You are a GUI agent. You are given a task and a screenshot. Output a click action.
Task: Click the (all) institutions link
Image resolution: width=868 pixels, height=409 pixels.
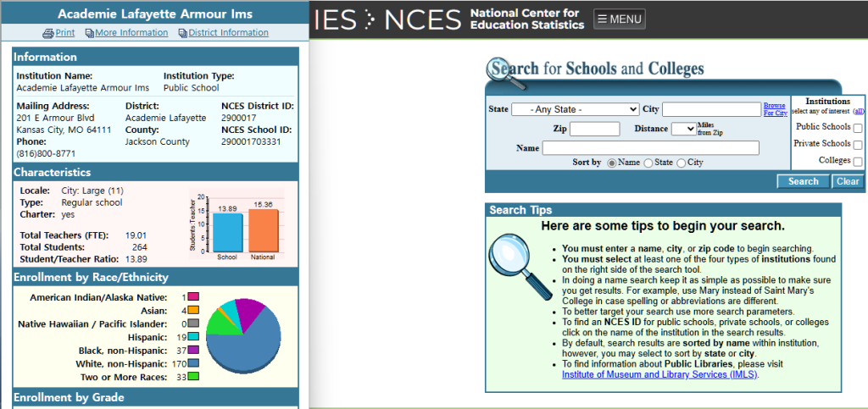[859, 111]
